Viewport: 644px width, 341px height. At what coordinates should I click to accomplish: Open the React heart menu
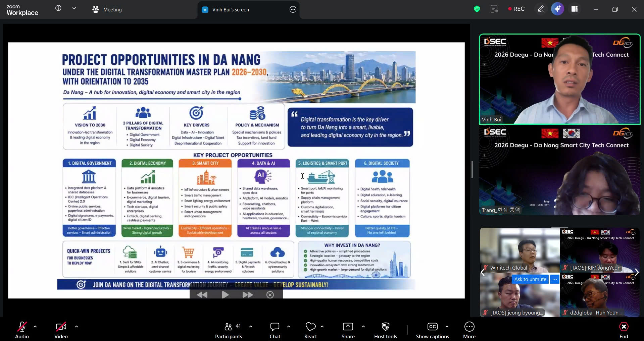[310, 330]
